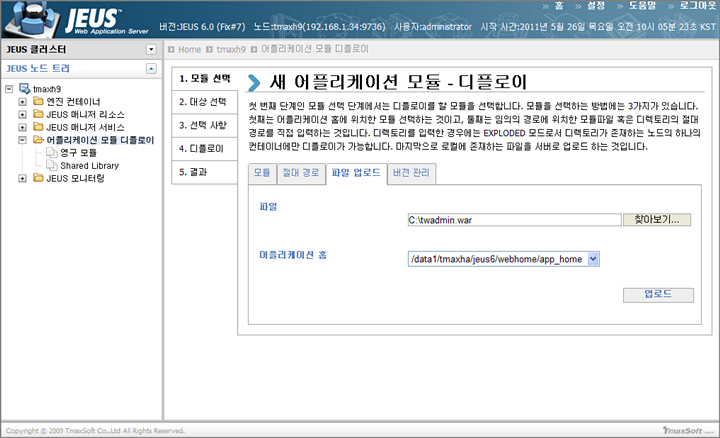Open the 홈 link in the header
This screenshot has height=438, width=720.
[559, 6]
